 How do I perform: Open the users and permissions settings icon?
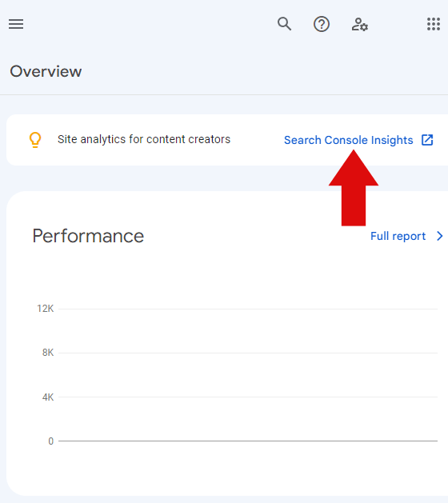tap(359, 24)
